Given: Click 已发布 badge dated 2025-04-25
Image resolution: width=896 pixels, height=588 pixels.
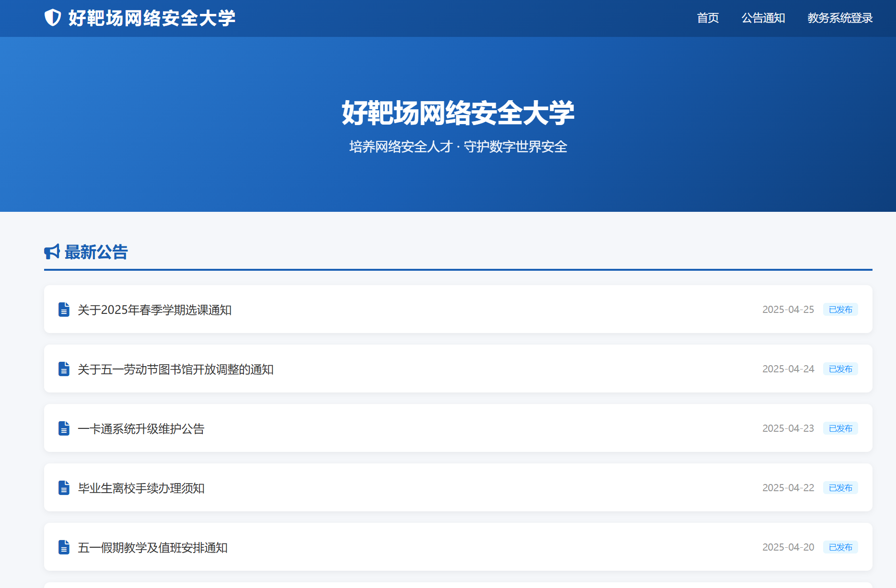Looking at the screenshot, I should (x=840, y=310).
